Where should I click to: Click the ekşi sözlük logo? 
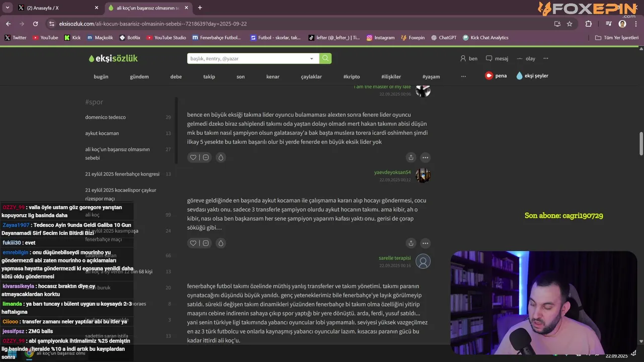[x=113, y=58]
